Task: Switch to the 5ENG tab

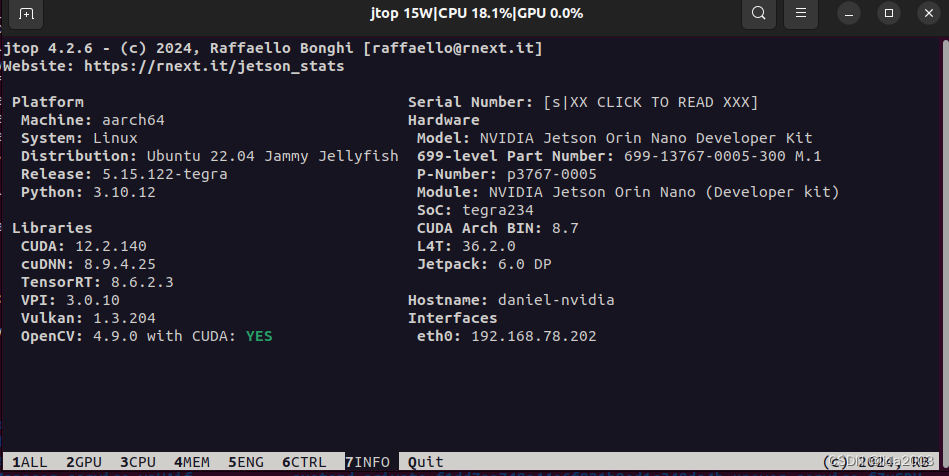Action: (x=246, y=462)
